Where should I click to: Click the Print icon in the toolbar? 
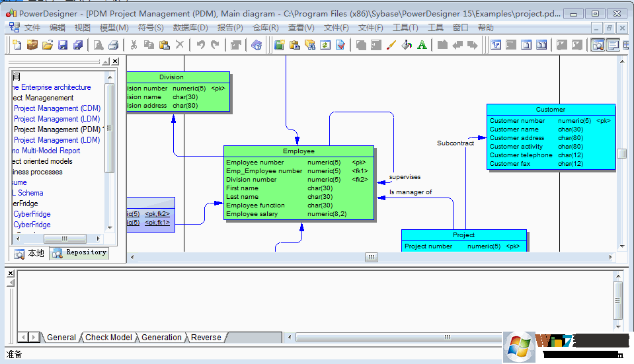point(113,45)
